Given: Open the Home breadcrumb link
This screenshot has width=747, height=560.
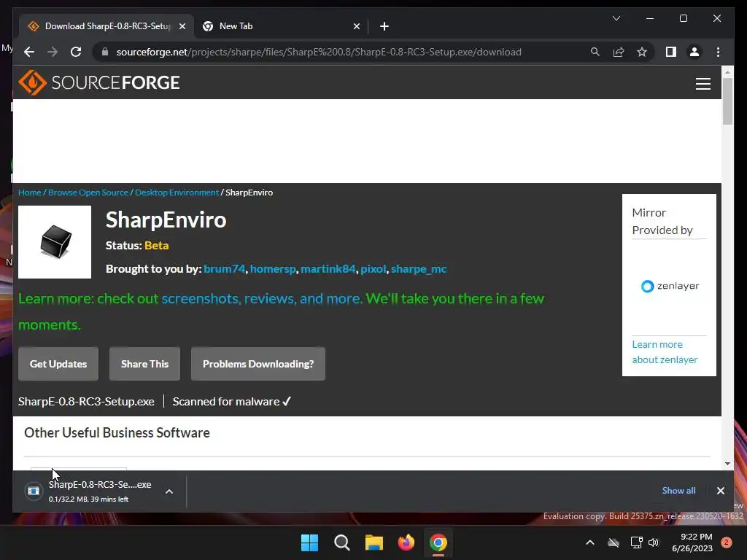Looking at the screenshot, I should tap(29, 192).
